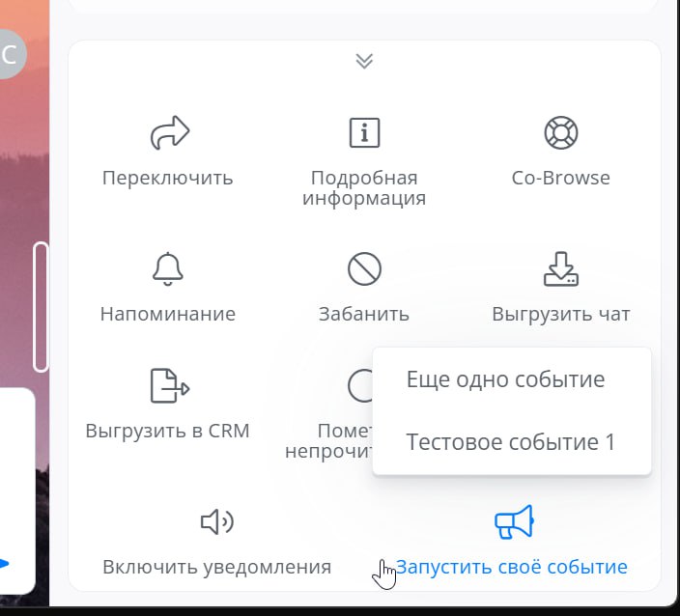Viewport: 680px width, 616px height.
Task: Choose Тестовое событие 1 from popup menu
Action: 512,442
